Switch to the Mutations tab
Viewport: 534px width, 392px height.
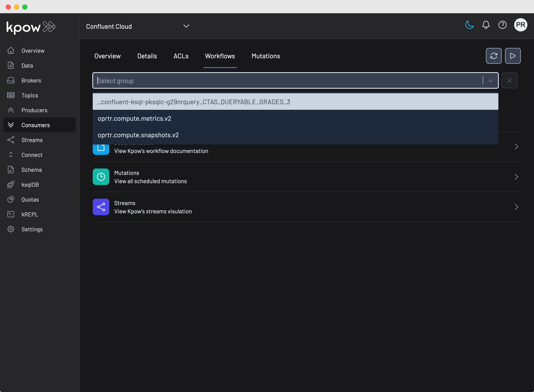tap(266, 56)
